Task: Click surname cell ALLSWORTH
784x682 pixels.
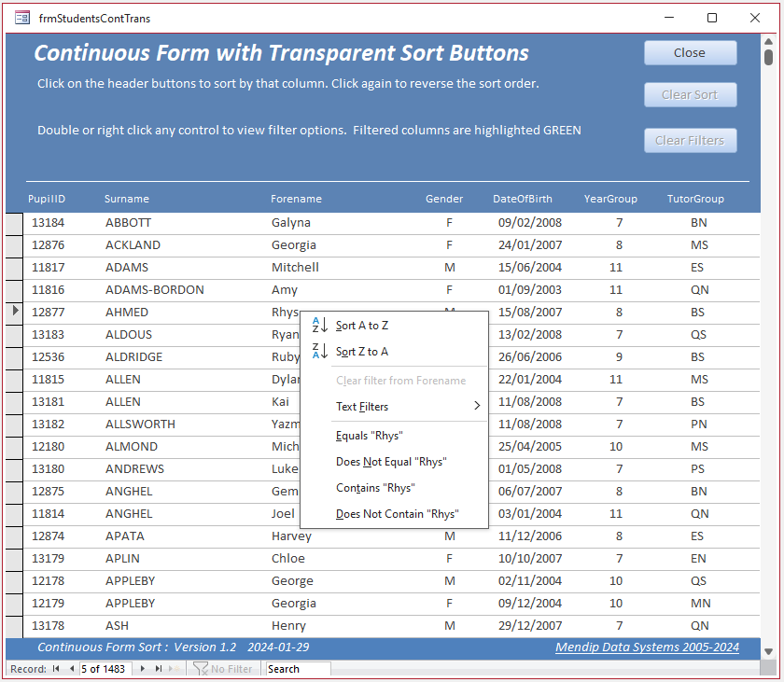Action: [x=140, y=425]
